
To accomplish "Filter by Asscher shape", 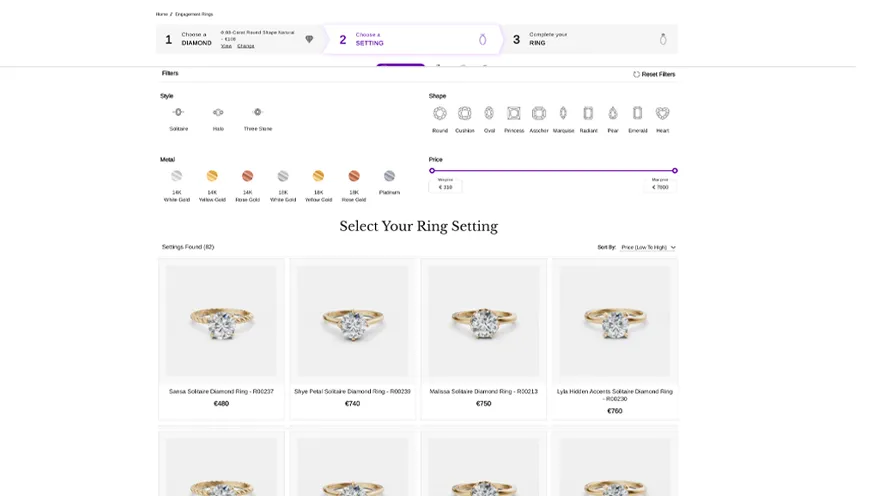I will click(x=539, y=114).
